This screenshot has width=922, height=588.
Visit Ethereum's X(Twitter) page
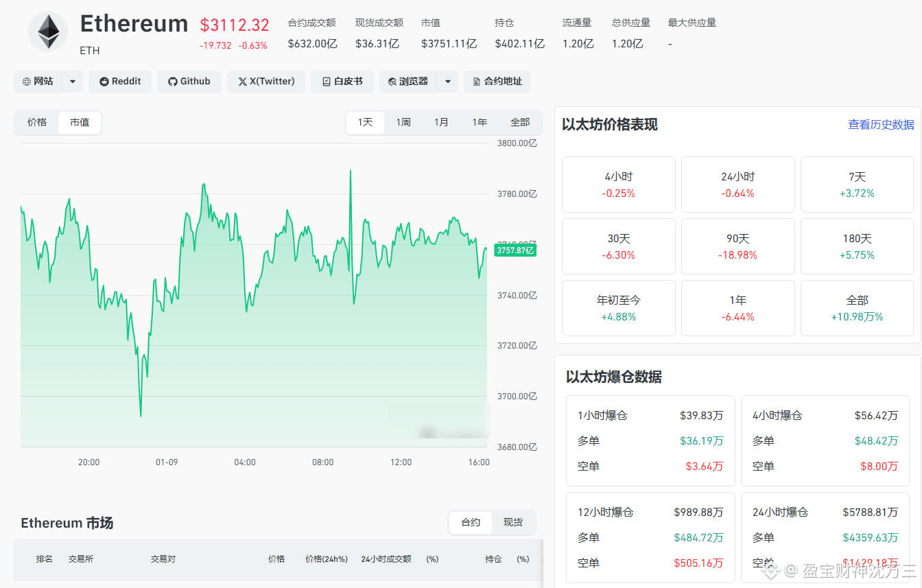pos(265,82)
